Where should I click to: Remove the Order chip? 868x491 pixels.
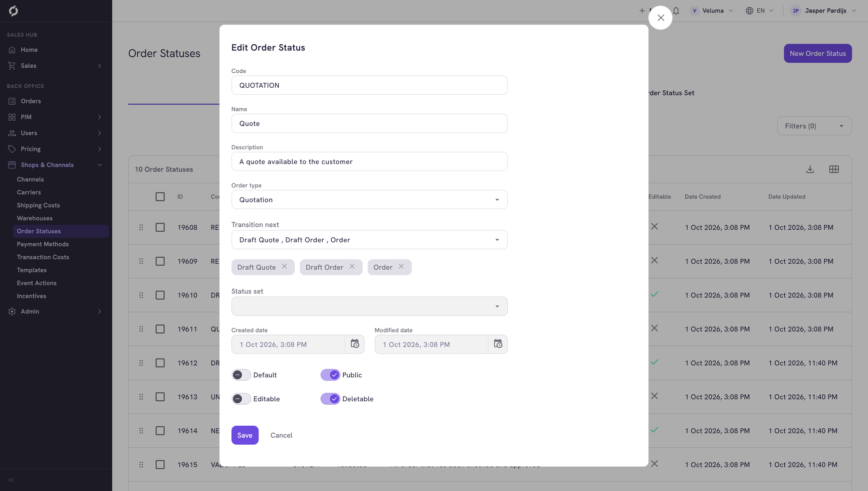pos(401,267)
